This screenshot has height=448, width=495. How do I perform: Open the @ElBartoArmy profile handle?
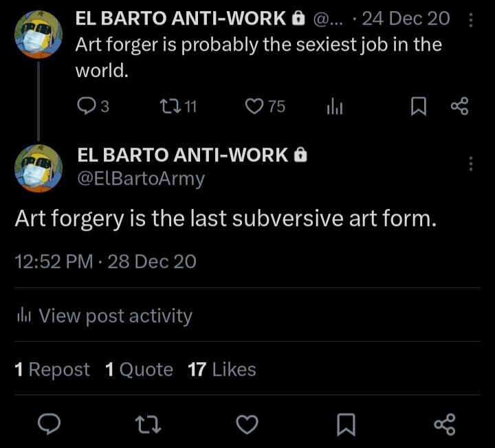point(141,179)
